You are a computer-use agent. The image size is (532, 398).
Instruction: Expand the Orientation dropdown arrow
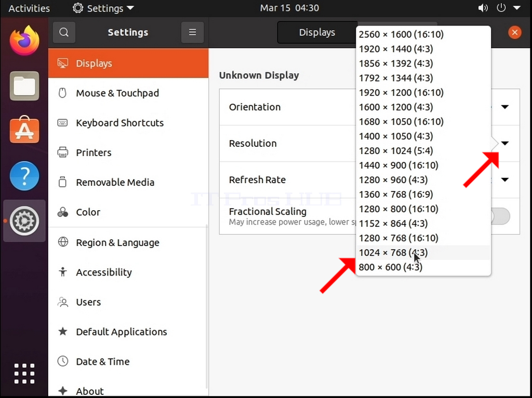(505, 107)
